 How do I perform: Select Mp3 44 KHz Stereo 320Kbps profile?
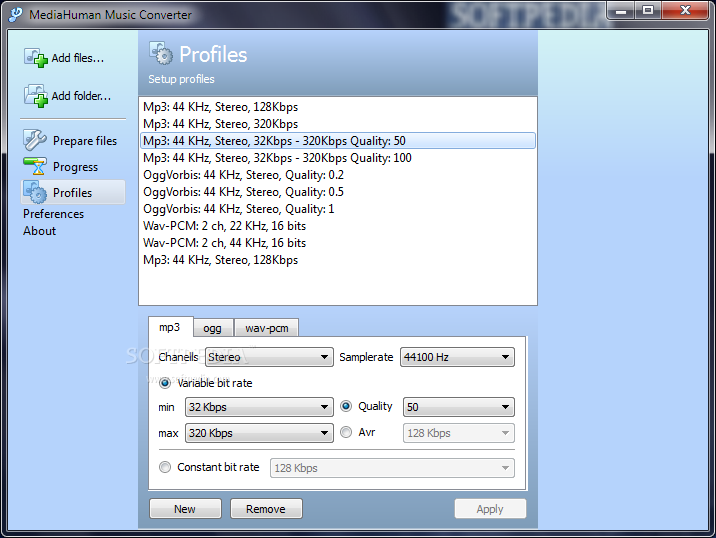338,124
